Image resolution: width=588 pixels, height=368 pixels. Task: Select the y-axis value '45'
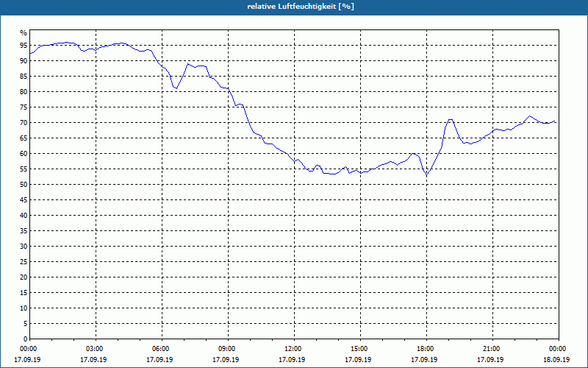click(x=24, y=199)
